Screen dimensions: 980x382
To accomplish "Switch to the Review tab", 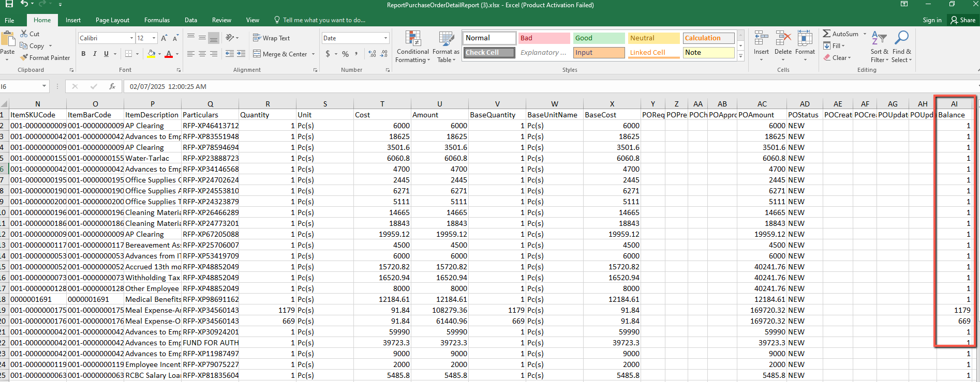I will pyautogui.click(x=221, y=20).
